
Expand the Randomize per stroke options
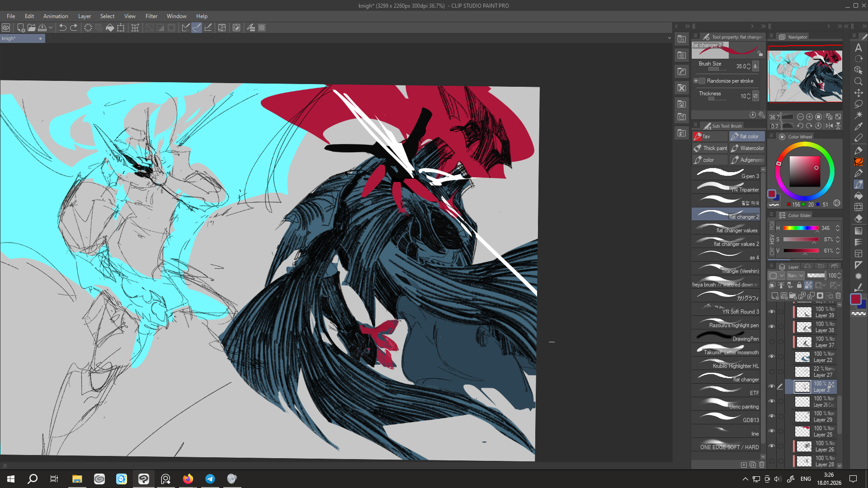[696, 81]
